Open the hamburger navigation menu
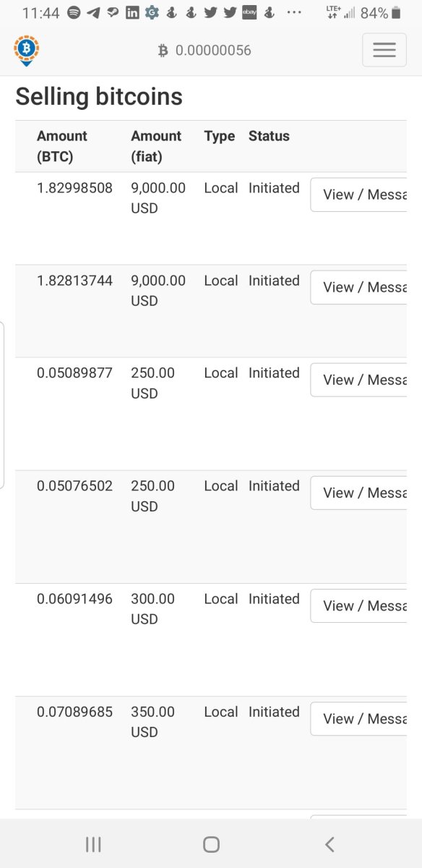 click(384, 50)
